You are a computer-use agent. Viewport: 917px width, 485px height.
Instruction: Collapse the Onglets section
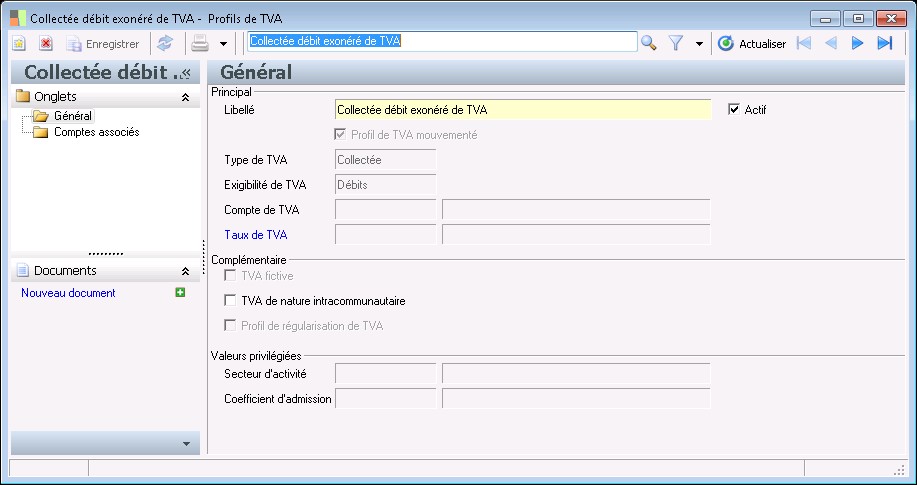pos(185,97)
